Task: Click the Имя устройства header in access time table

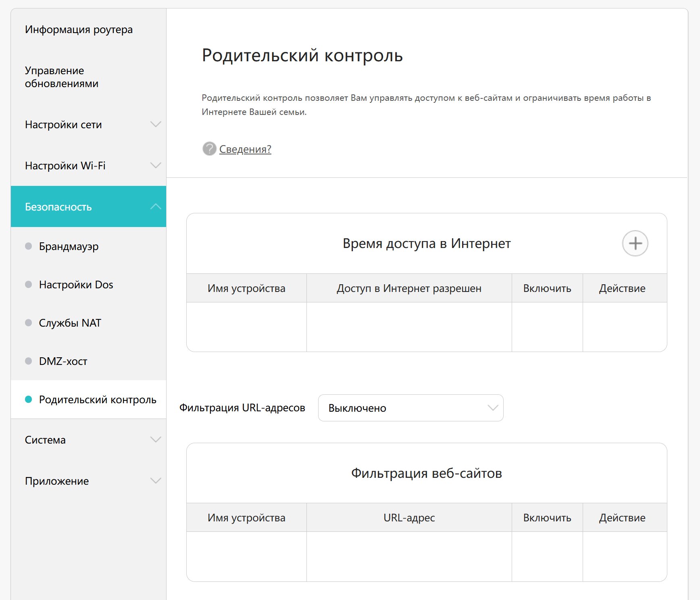Action: pos(246,288)
